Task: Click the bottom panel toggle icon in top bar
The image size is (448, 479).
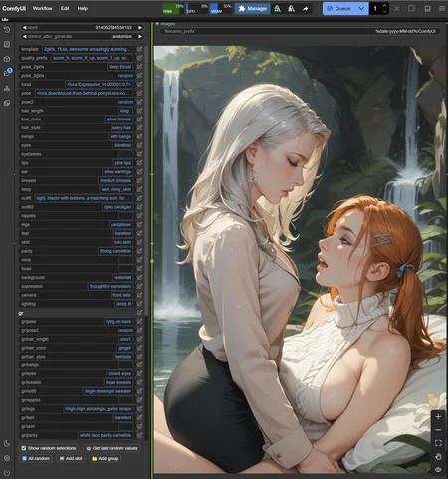Action: point(428,9)
